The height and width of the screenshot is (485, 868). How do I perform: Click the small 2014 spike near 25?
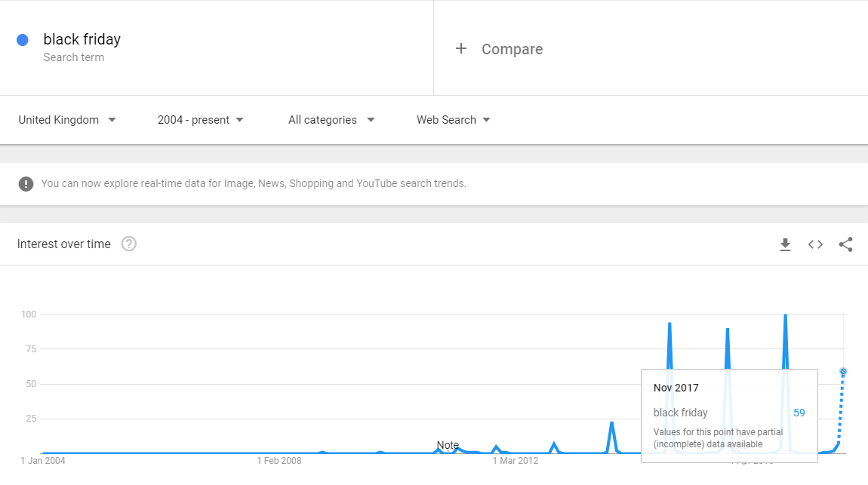(x=611, y=423)
